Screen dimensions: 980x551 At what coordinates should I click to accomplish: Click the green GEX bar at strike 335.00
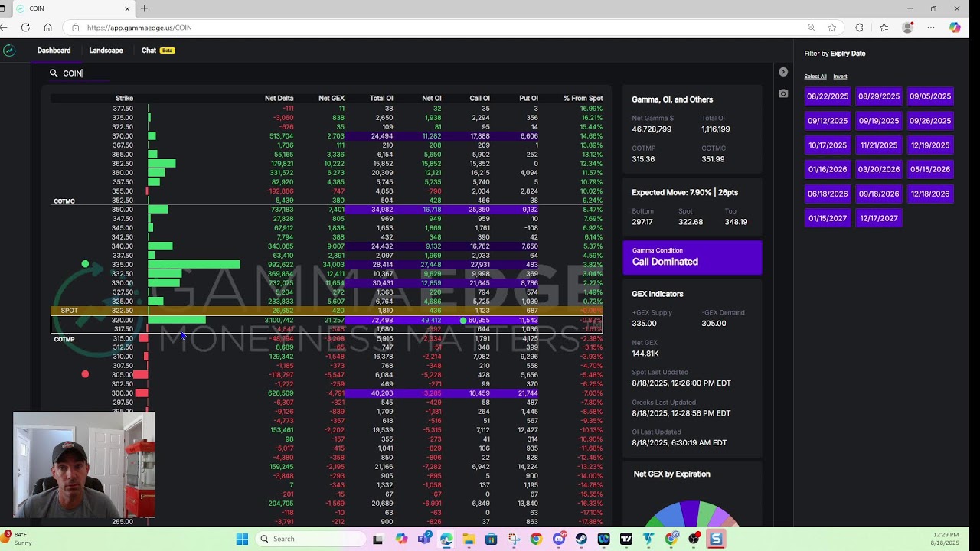pyautogui.click(x=194, y=265)
